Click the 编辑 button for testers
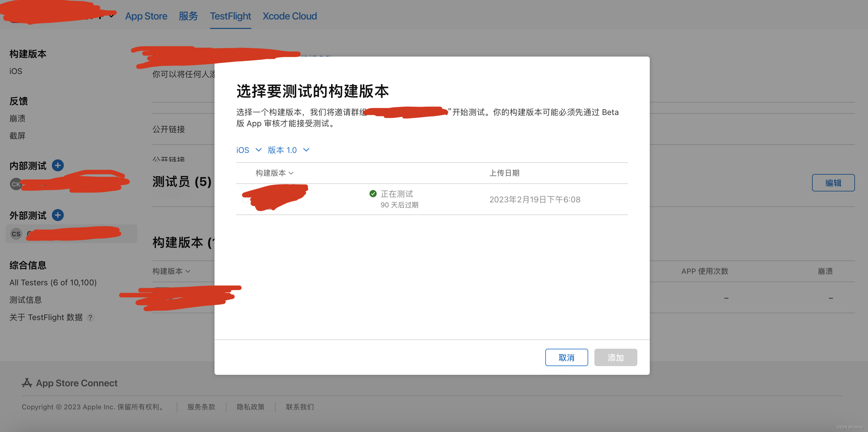Viewport: 868px width, 432px height. (x=833, y=183)
